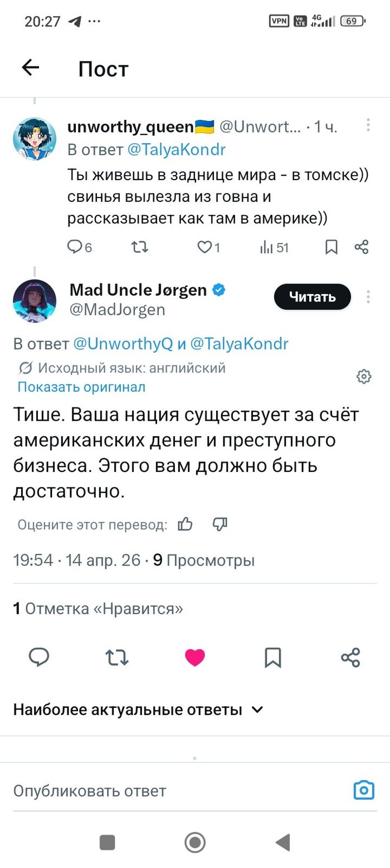The image size is (390, 868).
Task: Open the more options menu for Mad Uncle Jørgen's post
Action: pos(368,297)
